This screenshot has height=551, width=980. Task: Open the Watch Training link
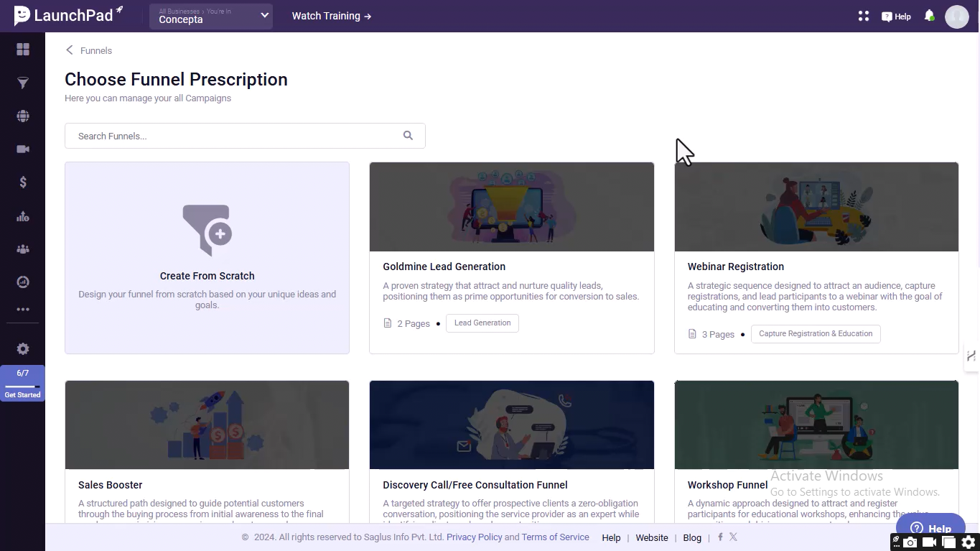pos(332,16)
